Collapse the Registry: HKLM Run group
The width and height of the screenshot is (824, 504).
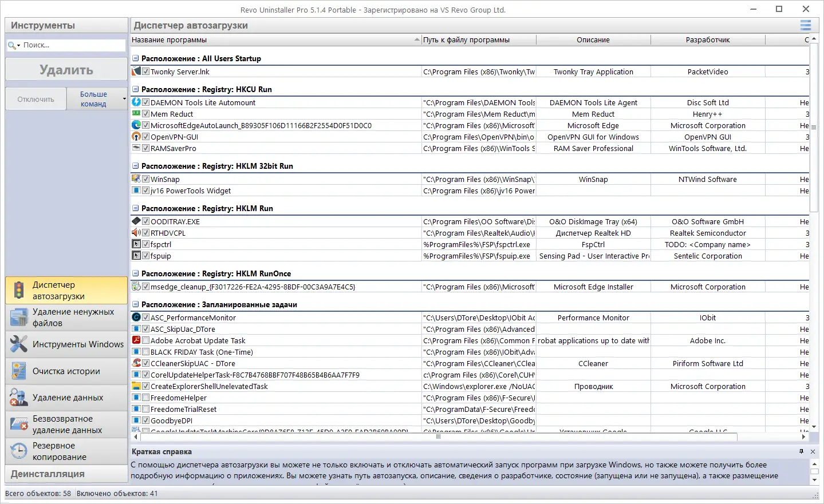(136, 208)
